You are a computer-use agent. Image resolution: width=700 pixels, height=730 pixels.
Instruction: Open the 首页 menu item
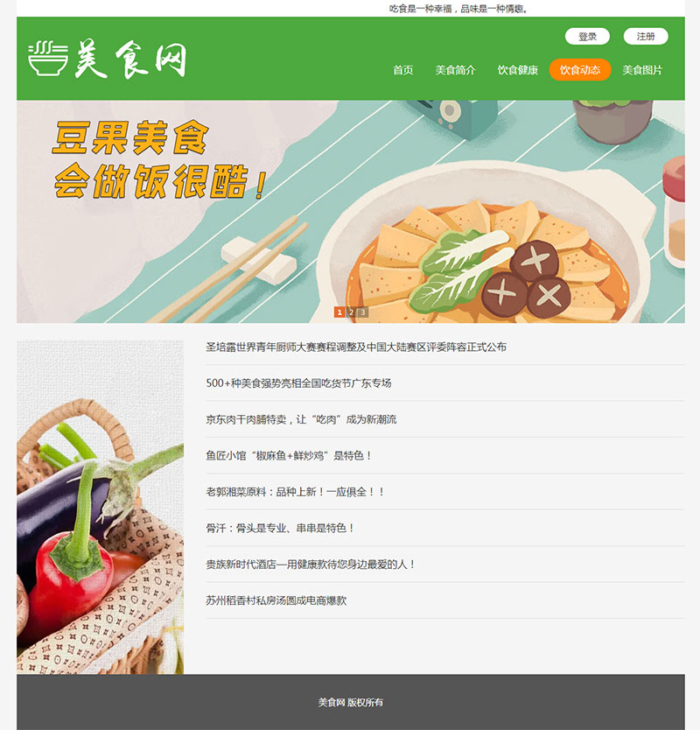(403, 70)
